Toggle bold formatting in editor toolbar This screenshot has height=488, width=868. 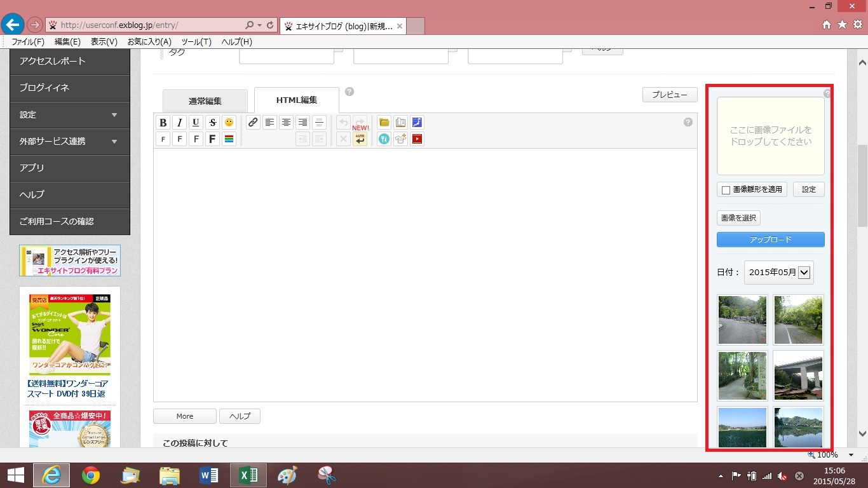(x=163, y=123)
